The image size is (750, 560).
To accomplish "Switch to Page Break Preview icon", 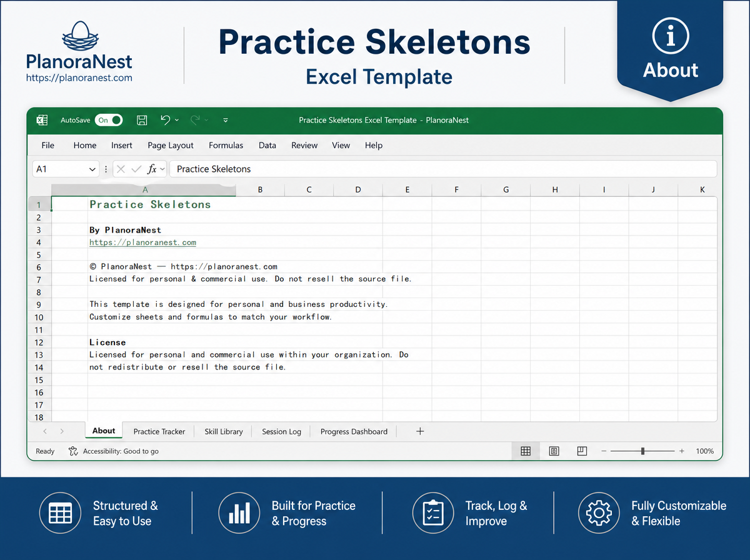I will point(582,451).
